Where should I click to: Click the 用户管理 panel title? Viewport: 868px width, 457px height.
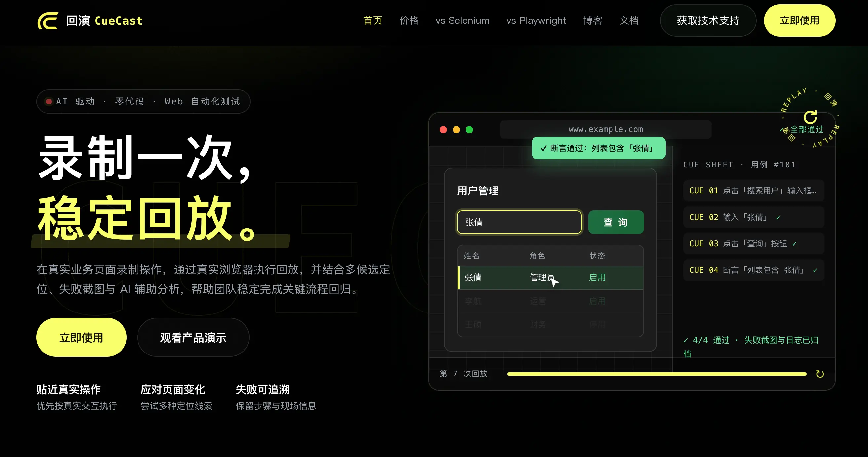[478, 191]
